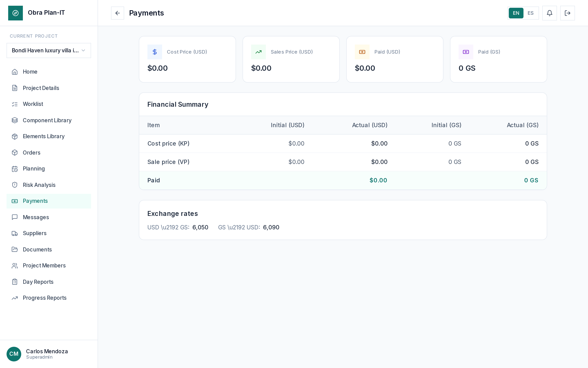
Task: Click the Progress Reports trend icon
Action: [15, 298]
